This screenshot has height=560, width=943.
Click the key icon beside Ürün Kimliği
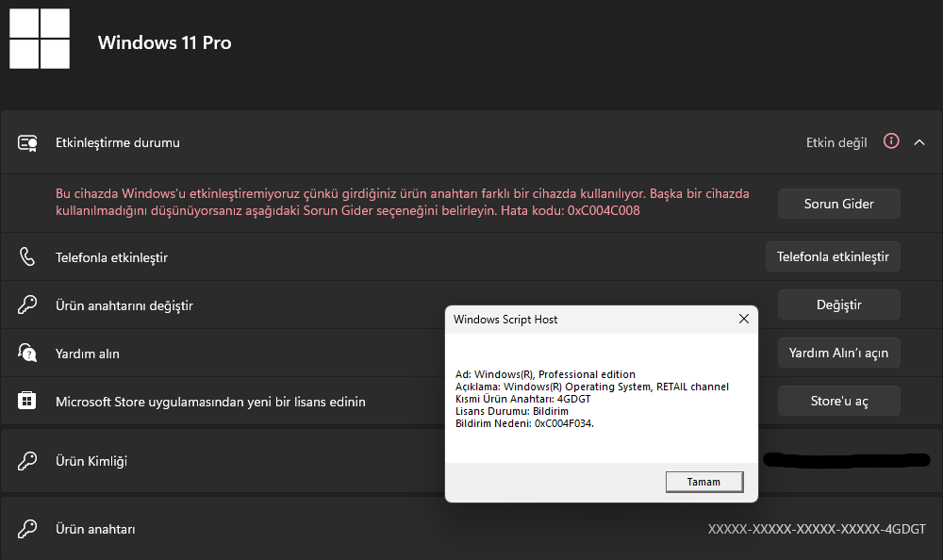[27, 461]
